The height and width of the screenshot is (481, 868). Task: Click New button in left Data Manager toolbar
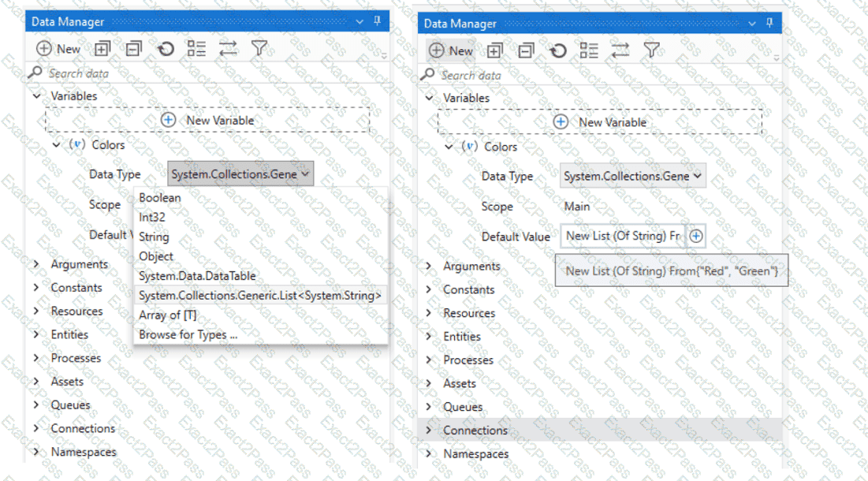click(x=58, y=49)
